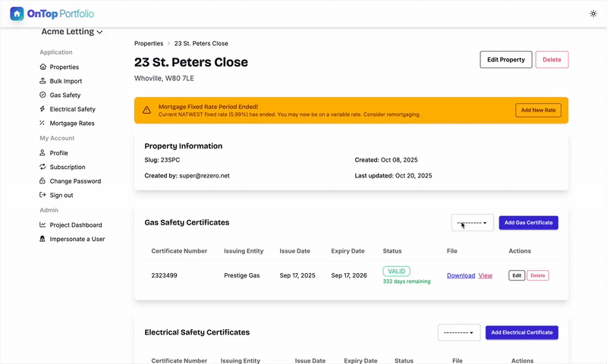Screen dimensions: 607x364
Task: Click the Mortgage Rates percent icon
Action: 43,123
